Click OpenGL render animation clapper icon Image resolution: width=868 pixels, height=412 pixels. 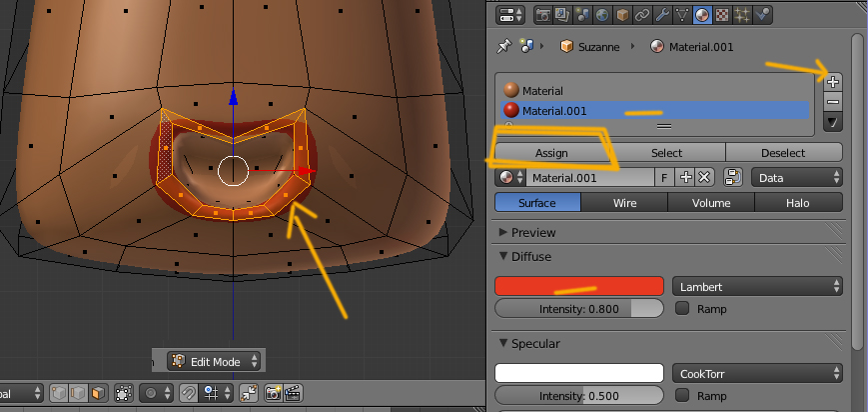click(x=293, y=394)
